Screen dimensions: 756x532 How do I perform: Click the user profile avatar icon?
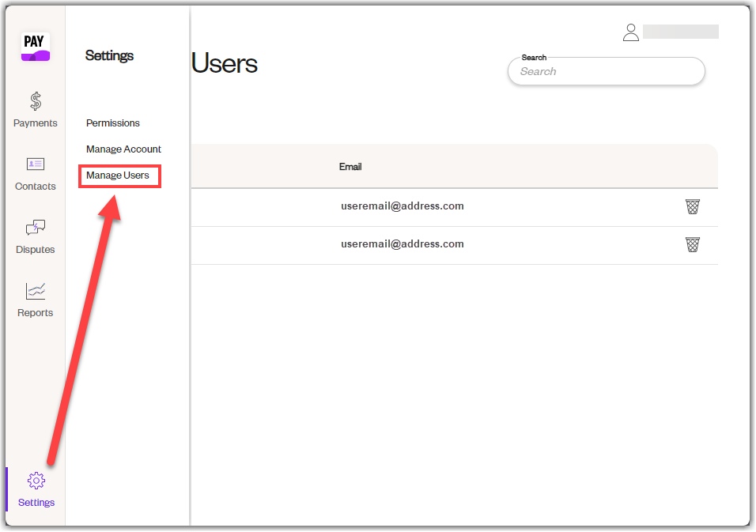click(x=630, y=32)
